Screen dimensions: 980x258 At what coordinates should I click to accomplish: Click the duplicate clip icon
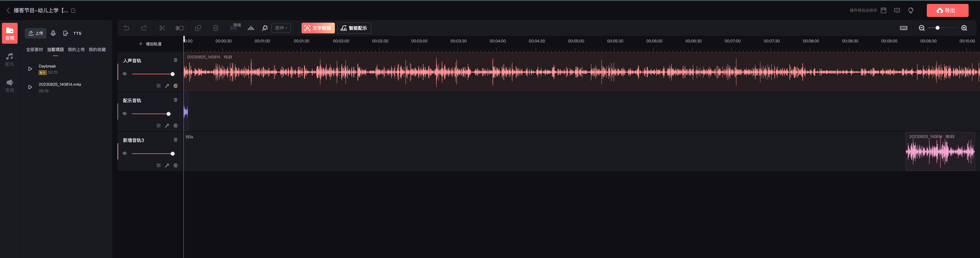[x=198, y=28]
